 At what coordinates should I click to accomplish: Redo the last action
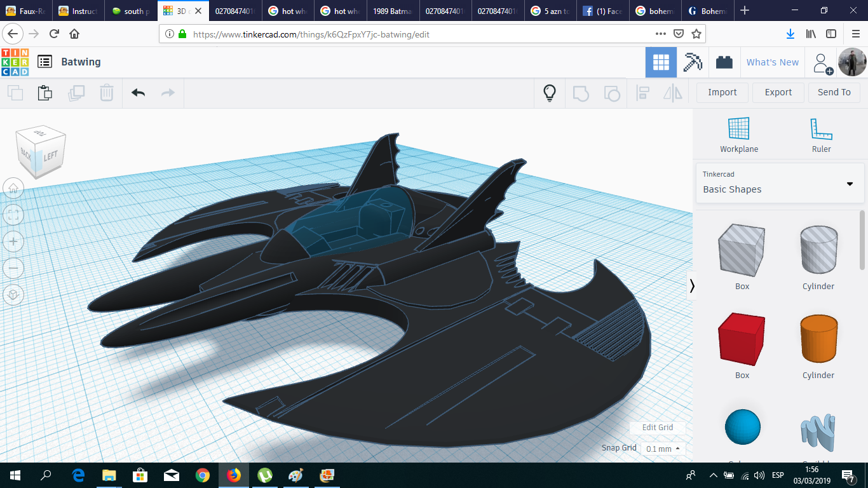click(x=168, y=93)
